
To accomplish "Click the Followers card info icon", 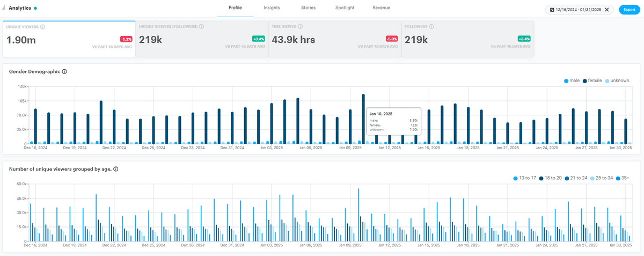I will (x=431, y=27).
